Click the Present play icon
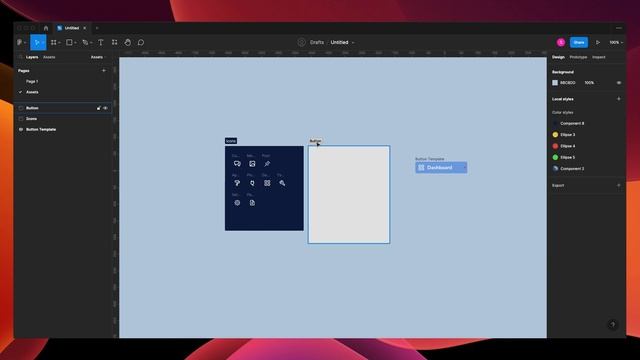This screenshot has height=360, width=640. (598, 42)
